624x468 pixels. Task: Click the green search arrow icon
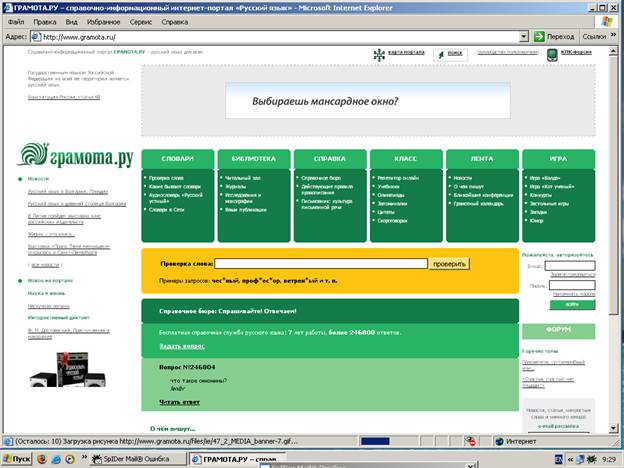click(x=441, y=55)
